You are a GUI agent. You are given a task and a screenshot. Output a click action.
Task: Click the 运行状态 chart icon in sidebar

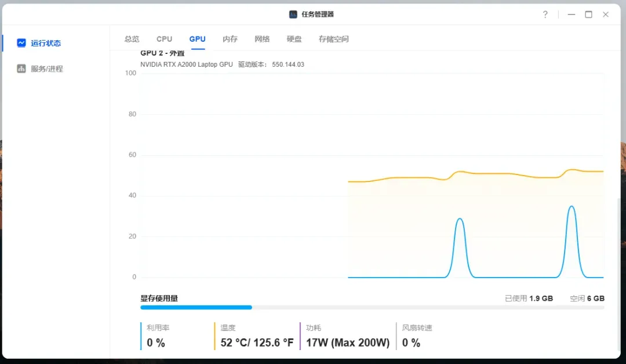pos(21,43)
